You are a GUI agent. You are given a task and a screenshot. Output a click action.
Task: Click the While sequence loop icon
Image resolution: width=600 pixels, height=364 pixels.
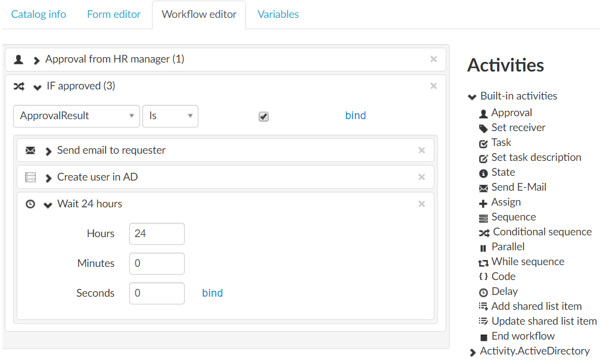(483, 263)
